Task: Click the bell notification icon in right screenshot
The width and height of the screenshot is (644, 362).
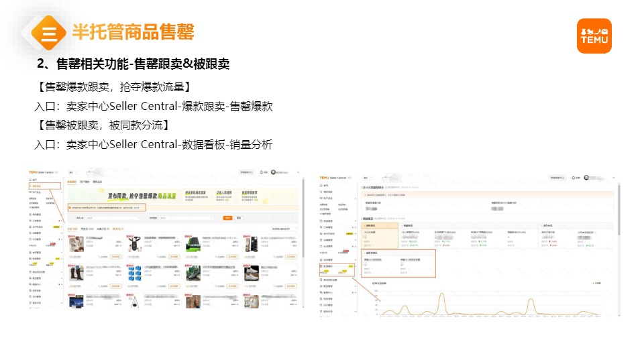Action: pos(574,178)
